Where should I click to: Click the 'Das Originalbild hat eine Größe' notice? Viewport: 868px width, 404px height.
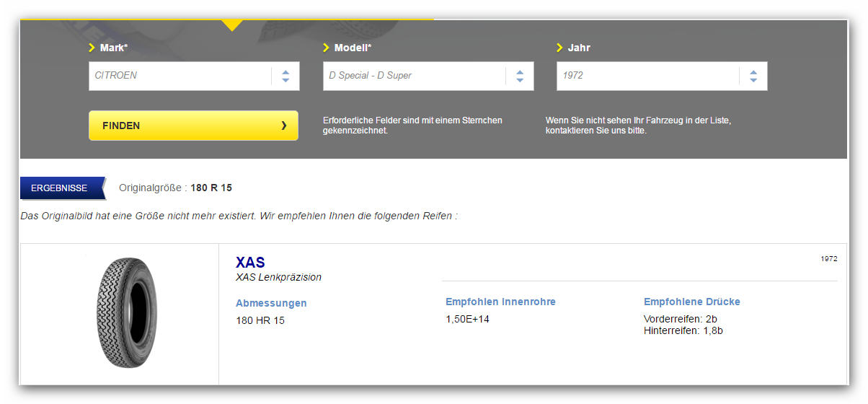[x=239, y=216]
